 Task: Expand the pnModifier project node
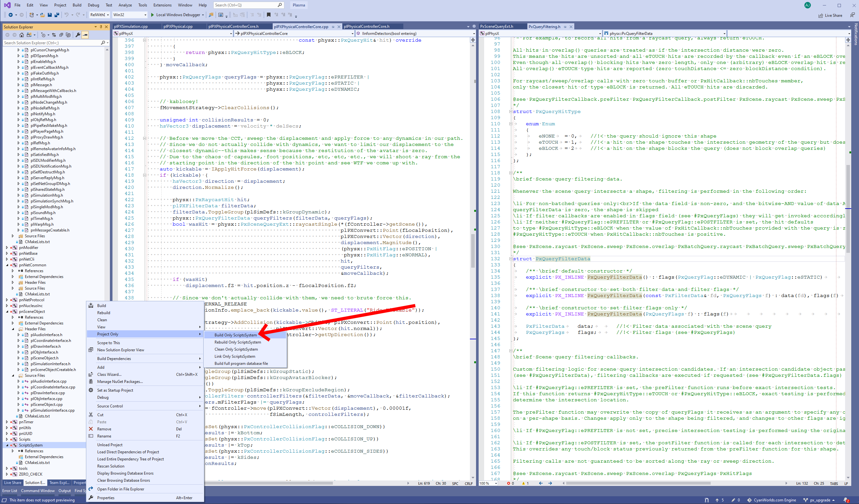pyautogui.click(x=7, y=248)
